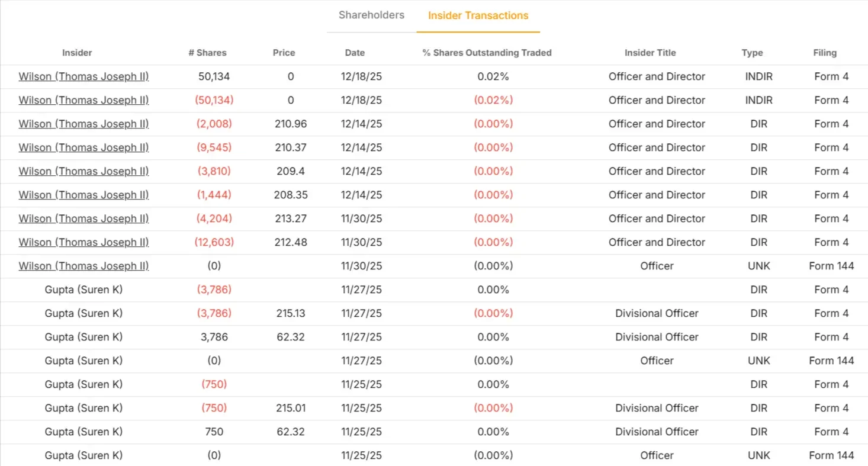Click the % Shares Outstanding Traded header
Screen dimensions: 868x466
click(x=487, y=53)
